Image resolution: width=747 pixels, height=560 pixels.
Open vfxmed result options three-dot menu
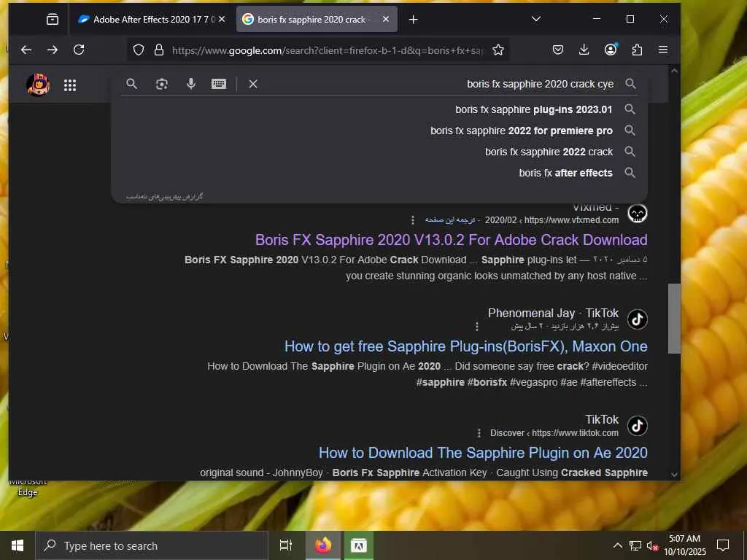point(413,220)
